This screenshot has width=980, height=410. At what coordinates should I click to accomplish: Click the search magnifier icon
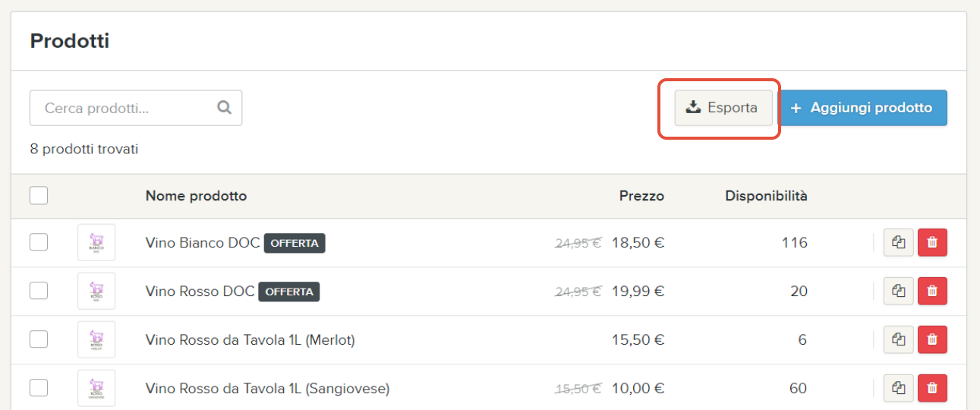coord(224,108)
